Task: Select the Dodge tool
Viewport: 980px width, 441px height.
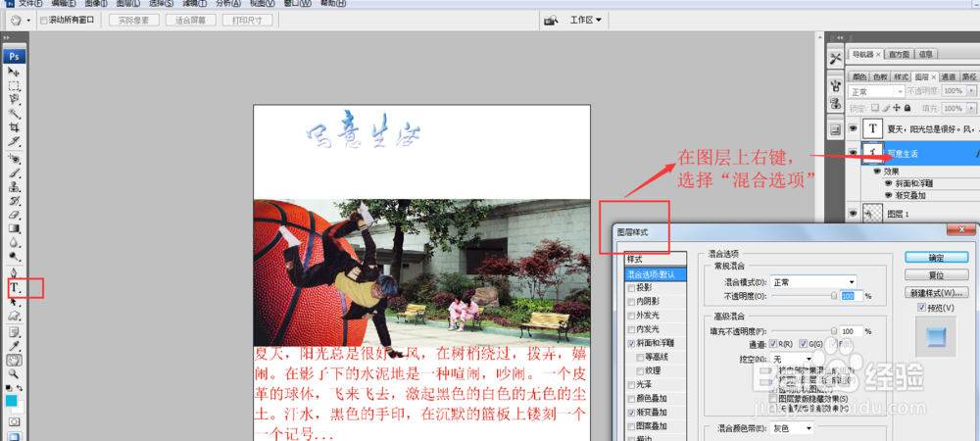Action: tap(14, 256)
